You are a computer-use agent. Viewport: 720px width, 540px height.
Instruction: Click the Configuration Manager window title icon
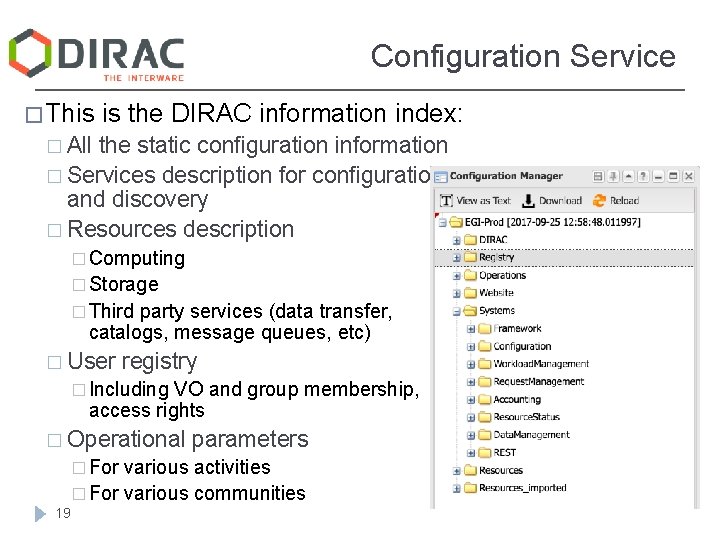[x=440, y=177]
